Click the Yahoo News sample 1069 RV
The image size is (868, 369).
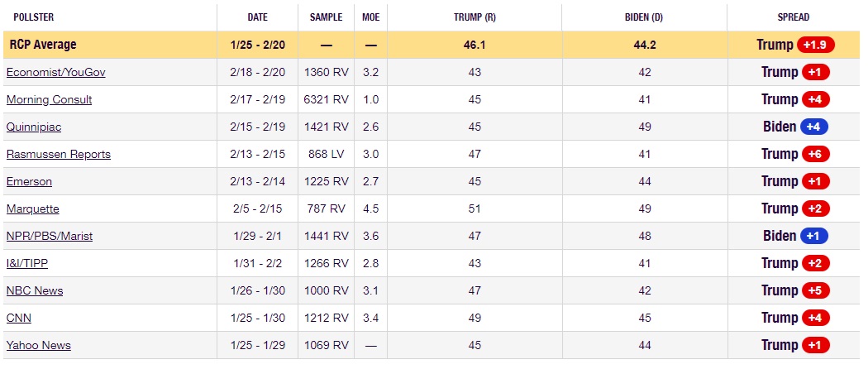pyautogui.click(x=326, y=345)
